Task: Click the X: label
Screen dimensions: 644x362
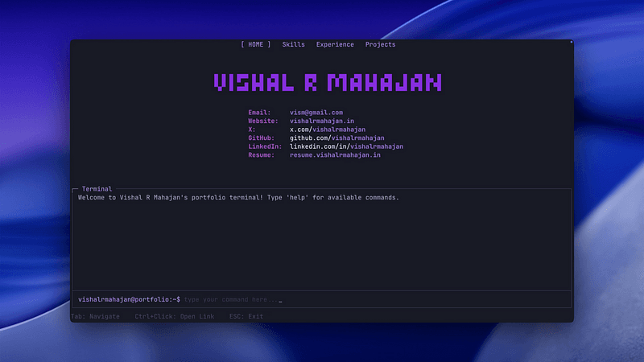Action: pyautogui.click(x=251, y=130)
